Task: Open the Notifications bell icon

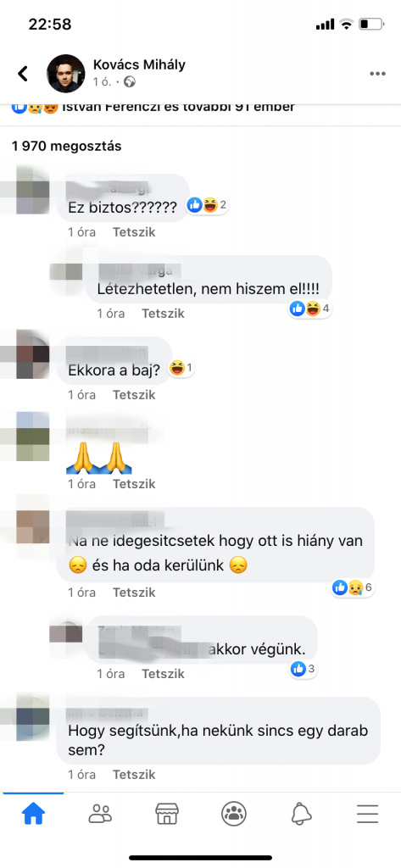Action: pyautogui.click(x=301, y=814)
